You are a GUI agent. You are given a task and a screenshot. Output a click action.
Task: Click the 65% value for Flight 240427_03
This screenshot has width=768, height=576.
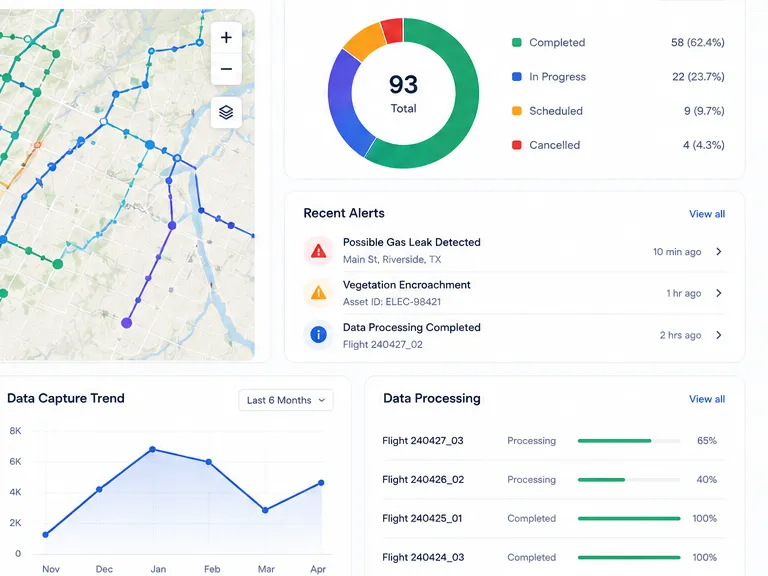point(707,441)
